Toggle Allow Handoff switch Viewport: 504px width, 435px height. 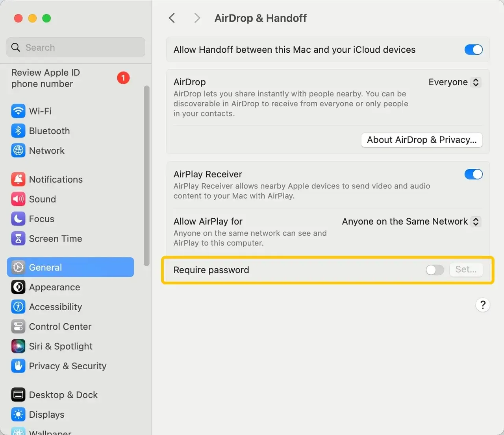click(474, 50)
